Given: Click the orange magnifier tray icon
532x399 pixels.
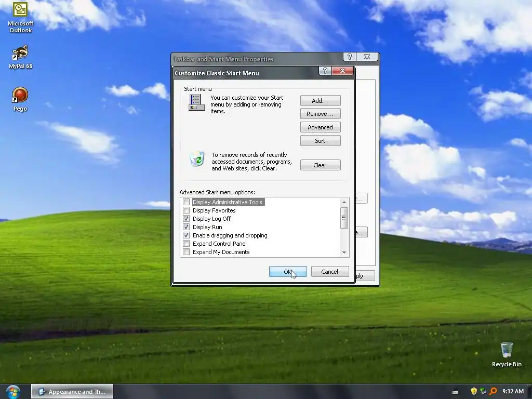Looking at the screenshot, I should [493, 391].
